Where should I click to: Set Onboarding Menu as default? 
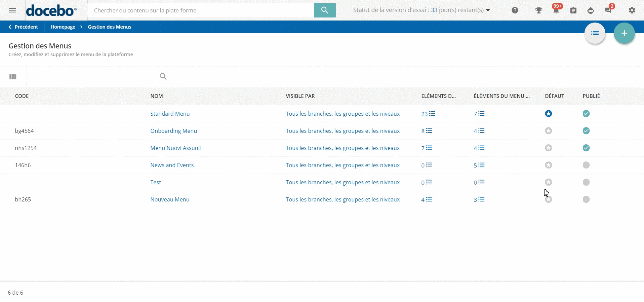549,131
